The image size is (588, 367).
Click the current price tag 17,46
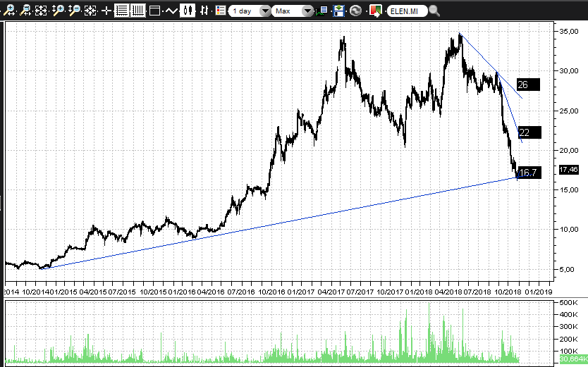(568, 170)
